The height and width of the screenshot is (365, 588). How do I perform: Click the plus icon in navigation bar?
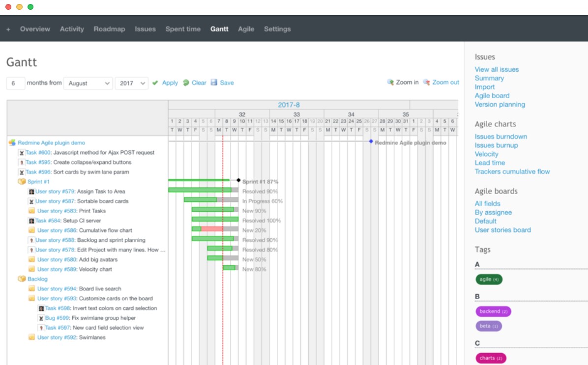tap(8, 29)
